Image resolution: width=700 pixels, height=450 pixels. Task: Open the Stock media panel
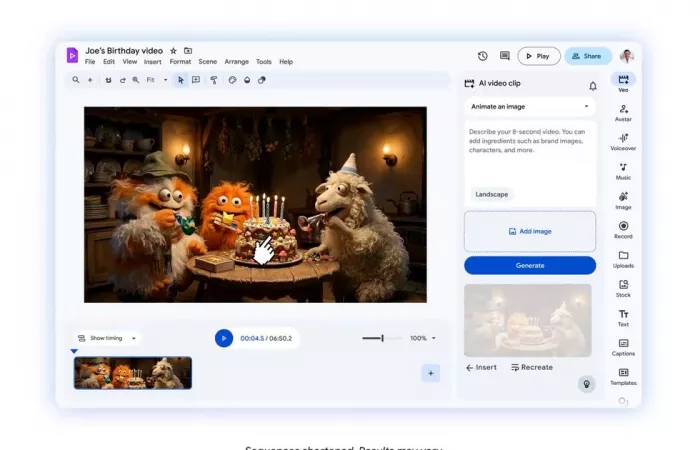[623, 288]
